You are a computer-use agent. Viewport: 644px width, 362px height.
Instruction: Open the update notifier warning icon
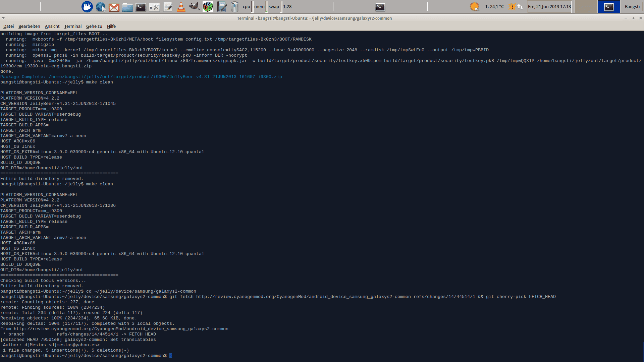click(512, 7)
